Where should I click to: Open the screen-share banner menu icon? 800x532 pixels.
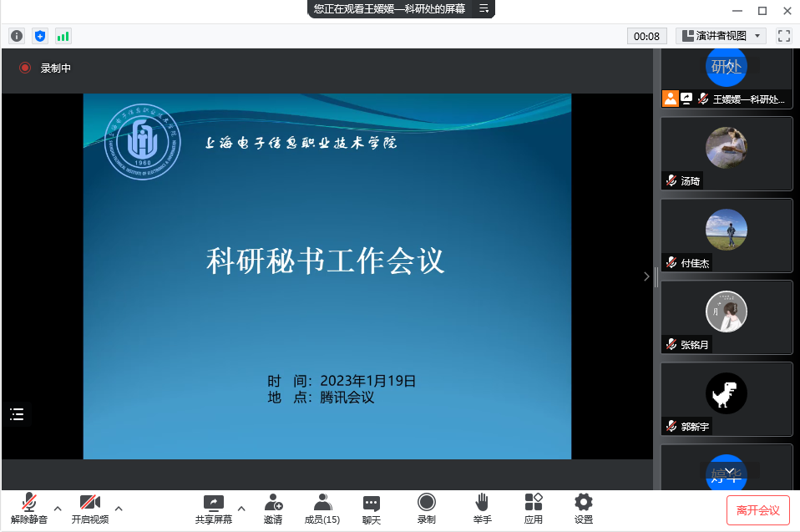pos(483,8)
